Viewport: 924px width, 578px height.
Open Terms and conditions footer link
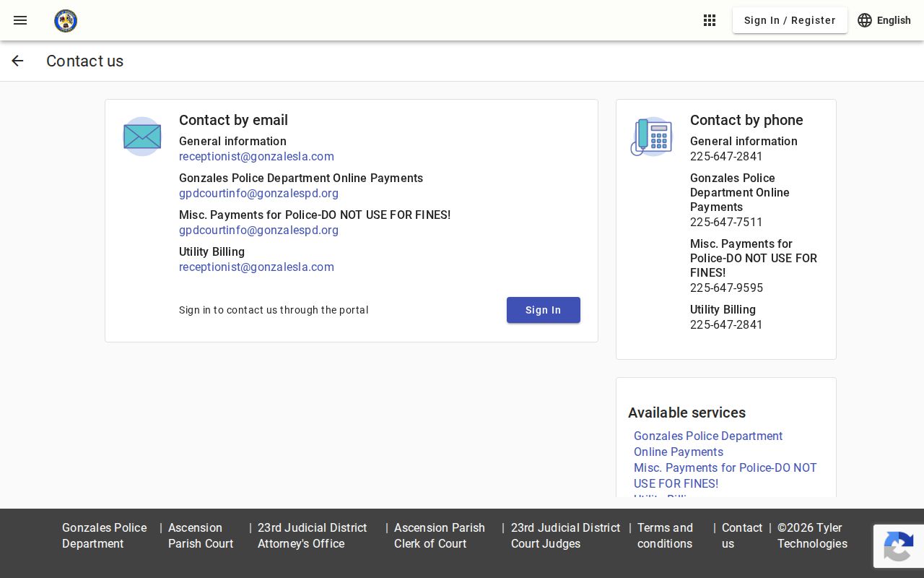665,535
